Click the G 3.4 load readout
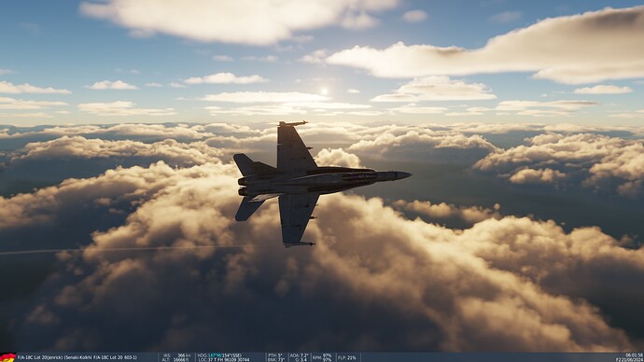 tap(301, 359)
